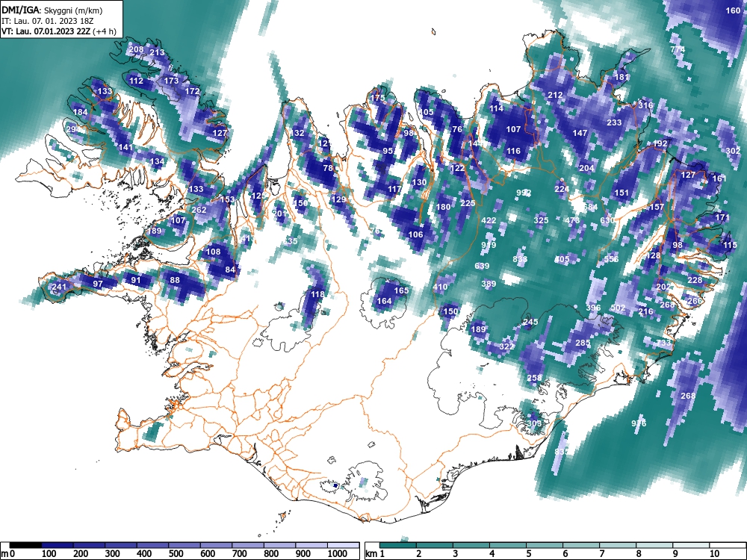Click the black 0–100 m legend swatch
The image size is (747, 560).
pos(25,545)
